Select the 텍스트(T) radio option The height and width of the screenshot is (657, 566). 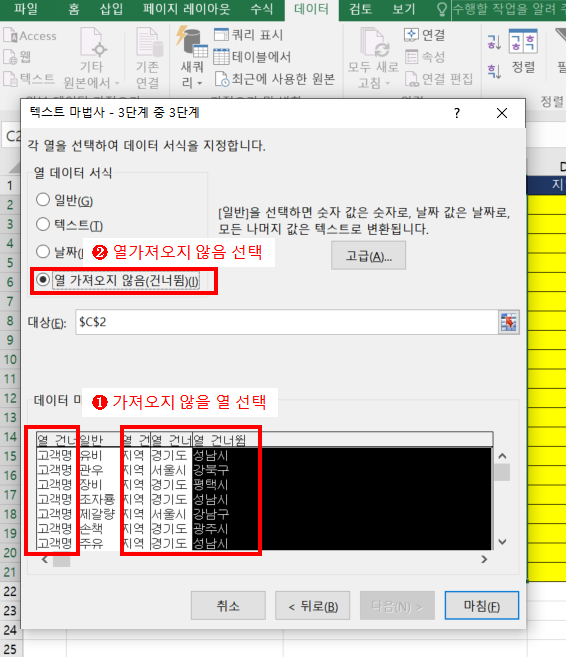click(43, 224)
